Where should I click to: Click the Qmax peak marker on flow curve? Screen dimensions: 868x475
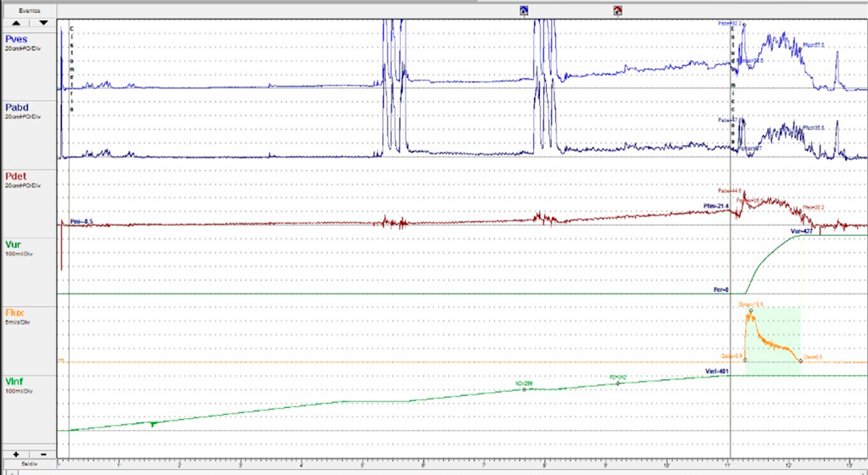click(751, 311)
